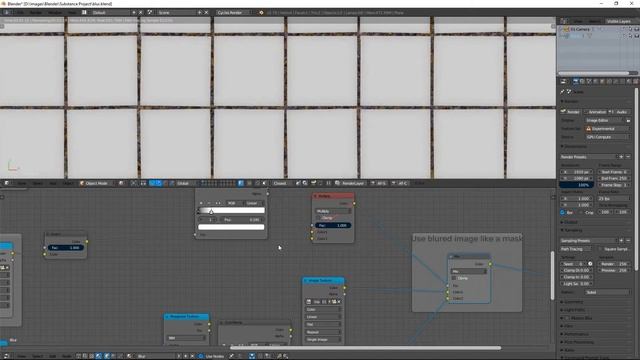This screenshot has width=640, height=360.
Task: Open GPU Compute device dropdown
Action: point(607,137)
